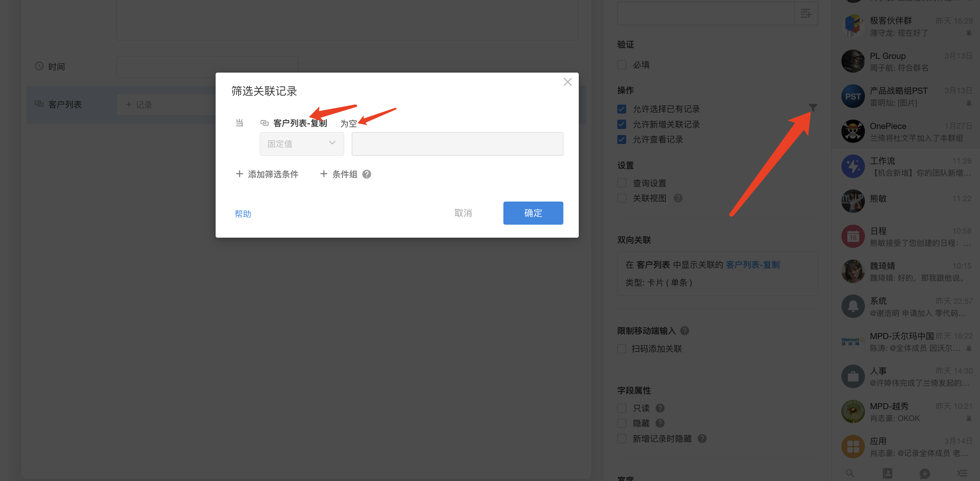Click the filter value input field
Viewport: 980px width, 481px height.
[457, 144]
